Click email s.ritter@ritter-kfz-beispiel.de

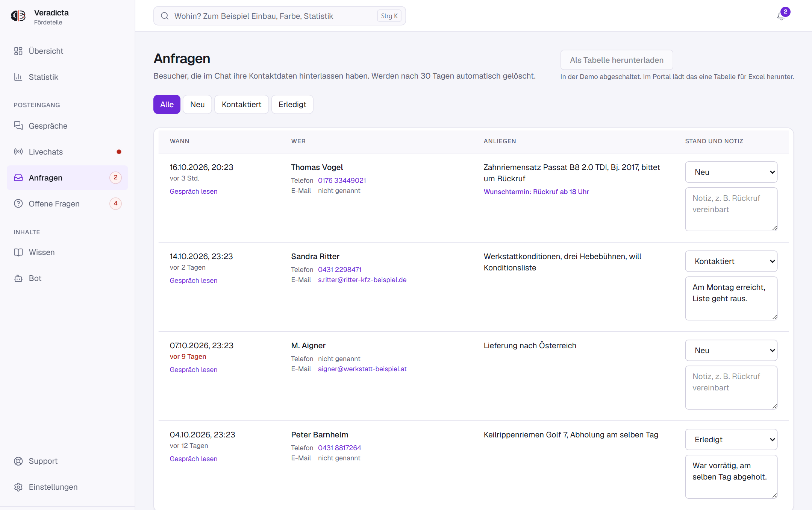tap(362, 280)
